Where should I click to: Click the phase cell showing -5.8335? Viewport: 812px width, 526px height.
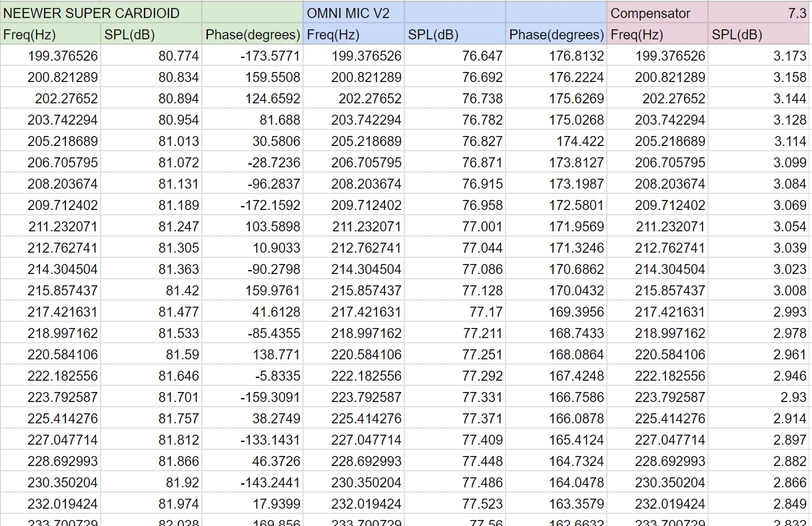pos(252,376)
